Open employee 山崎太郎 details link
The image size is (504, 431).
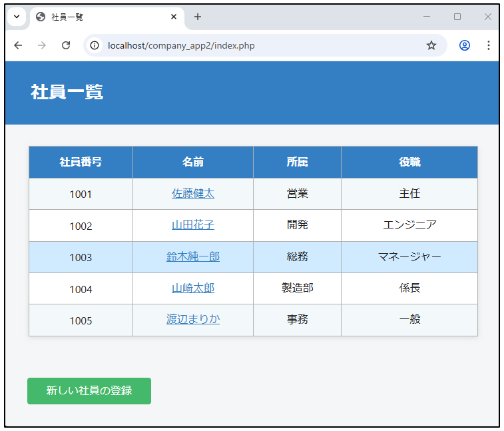pos(193,288)
